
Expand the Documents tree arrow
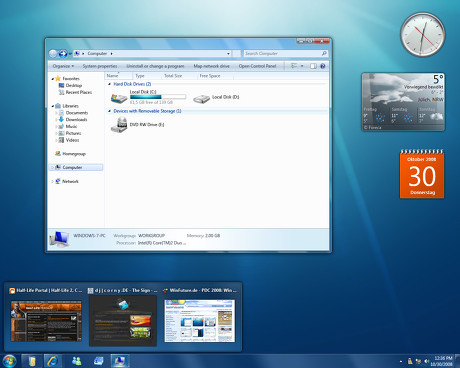point(56,113)
